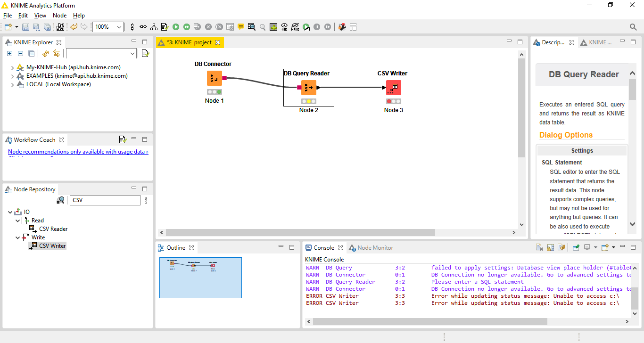This screenshot has width=644, height=343.
Task: Collapse the IO category in Node Repository
Action: (10, 212)
